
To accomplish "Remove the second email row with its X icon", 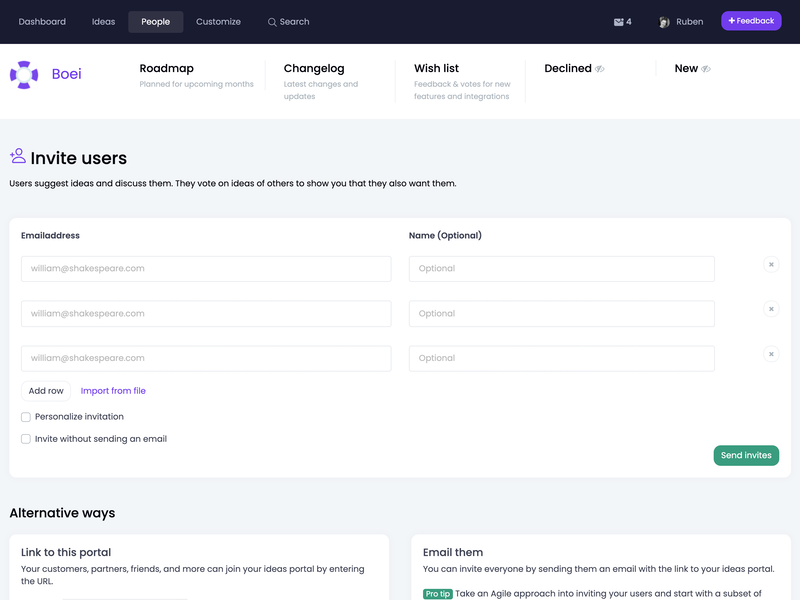I will [x=771, y=309].
